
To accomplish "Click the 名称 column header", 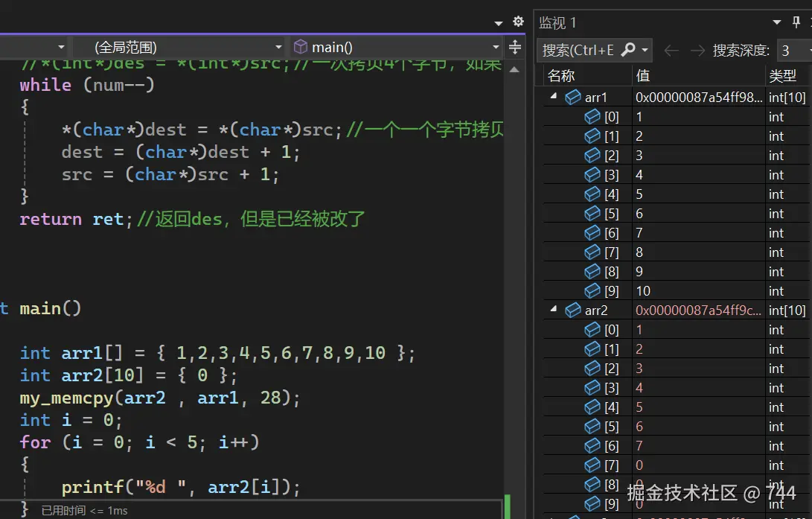I will coord(561,74).
